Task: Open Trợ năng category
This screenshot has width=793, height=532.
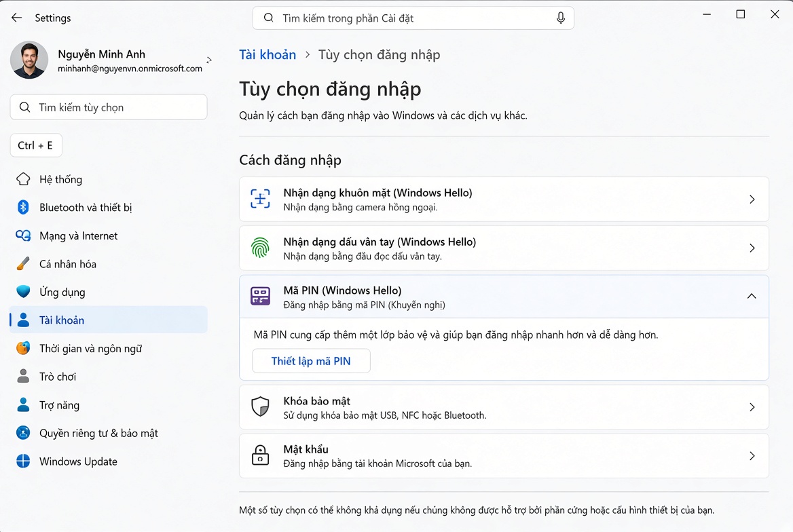Action: pos(109,404)
